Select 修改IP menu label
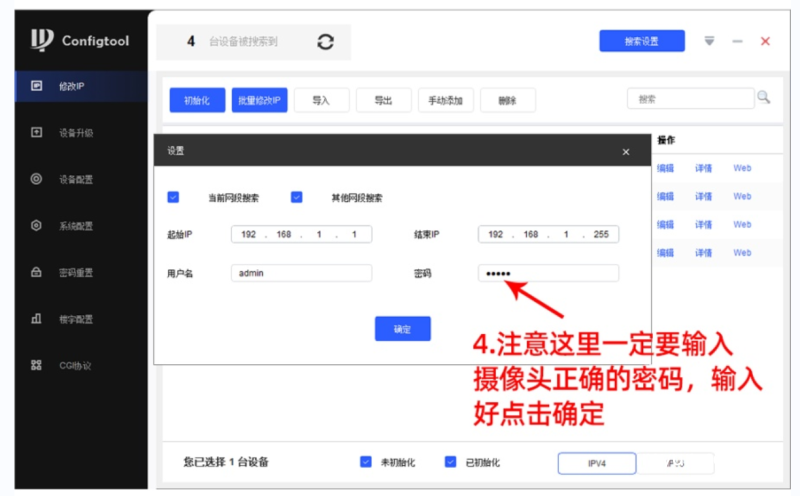Viewport: 800px width, 496px height. (71, 86)
